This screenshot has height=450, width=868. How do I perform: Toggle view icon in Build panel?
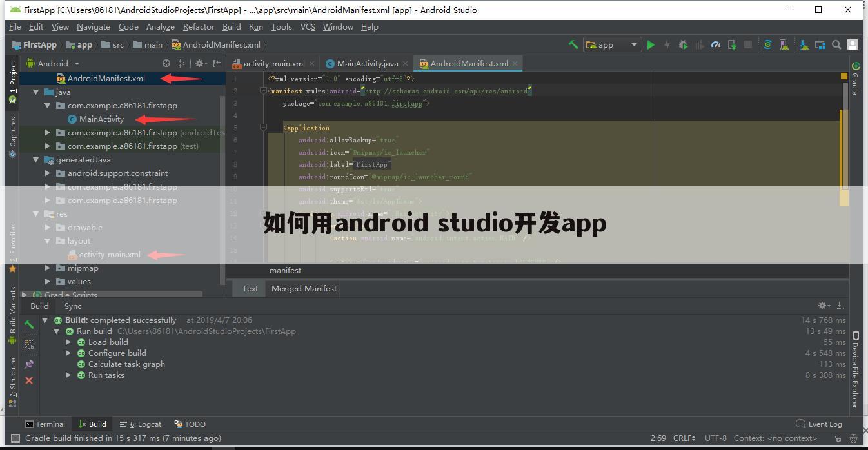point(29,344)
